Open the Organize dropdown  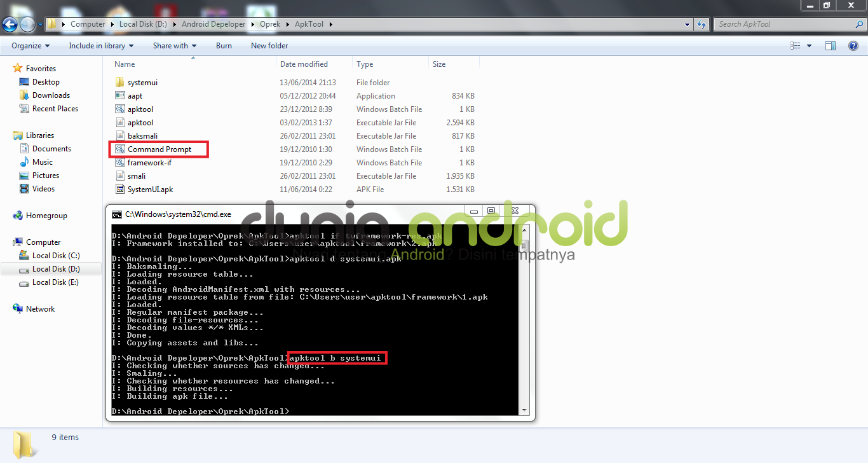tap(29, 45)
